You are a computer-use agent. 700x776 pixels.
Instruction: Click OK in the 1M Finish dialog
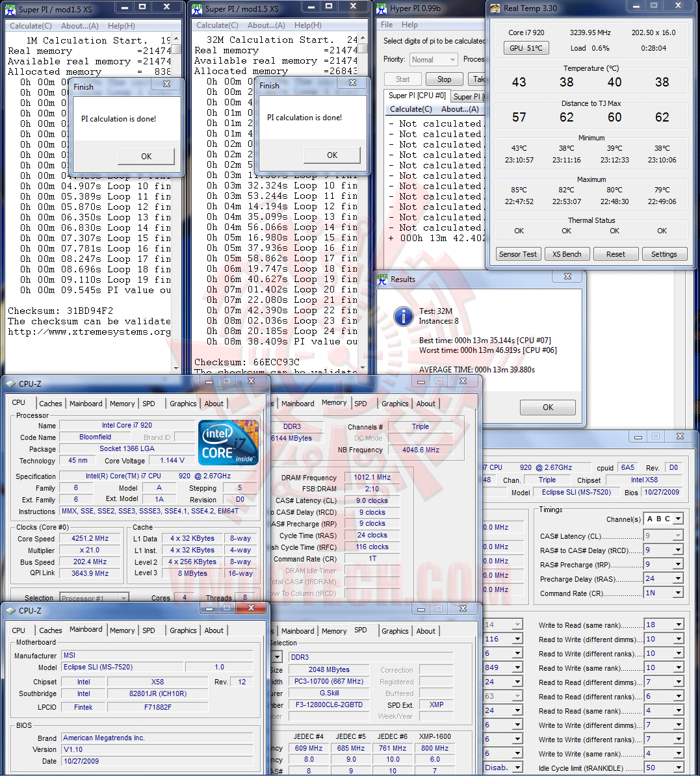(146, 157)
